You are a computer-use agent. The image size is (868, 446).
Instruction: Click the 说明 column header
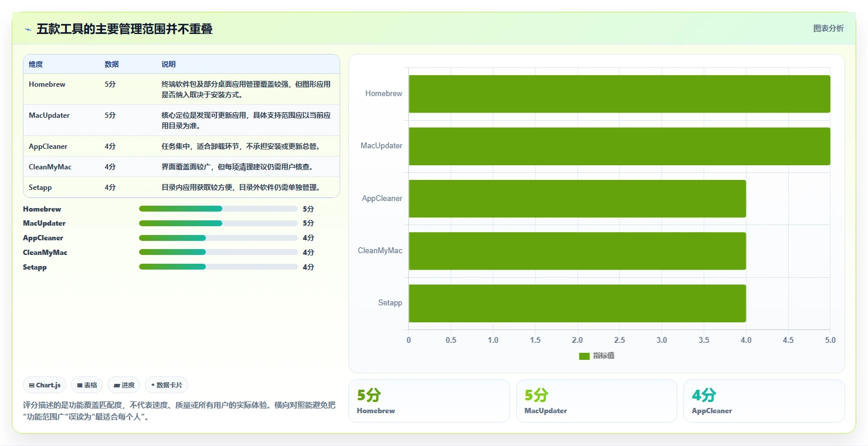coord(168,64)
